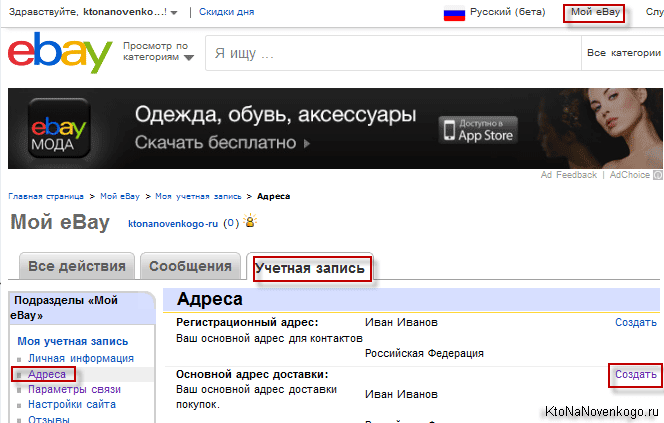Viewport: 664px width, 423px height.
Task: Open the 'Мой eBay' link in the top bar
Action: click(x=595, y=12)
